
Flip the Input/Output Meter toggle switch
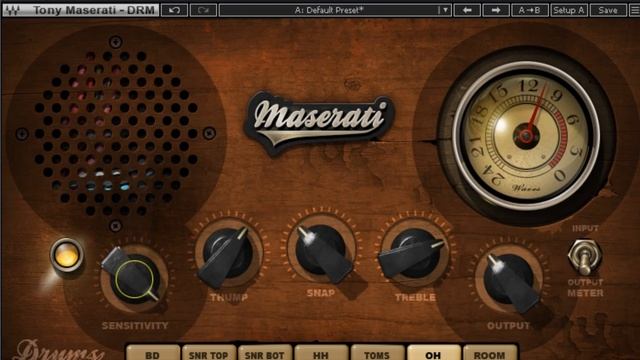[585, 256]
